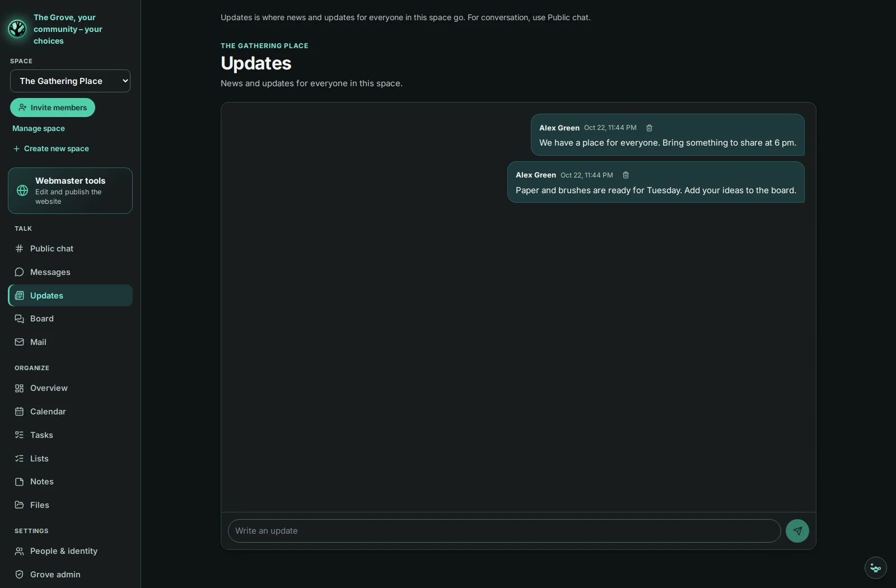Click The Grove tree logo icon
The height and width of the screenshot is (588, 896).
pos(17,29)
